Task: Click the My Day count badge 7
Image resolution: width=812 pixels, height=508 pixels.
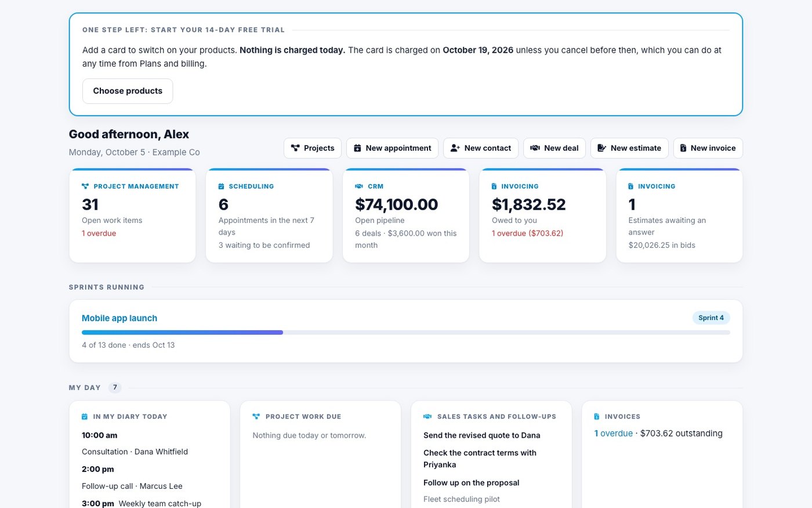Action: click(x=115, y=387)
